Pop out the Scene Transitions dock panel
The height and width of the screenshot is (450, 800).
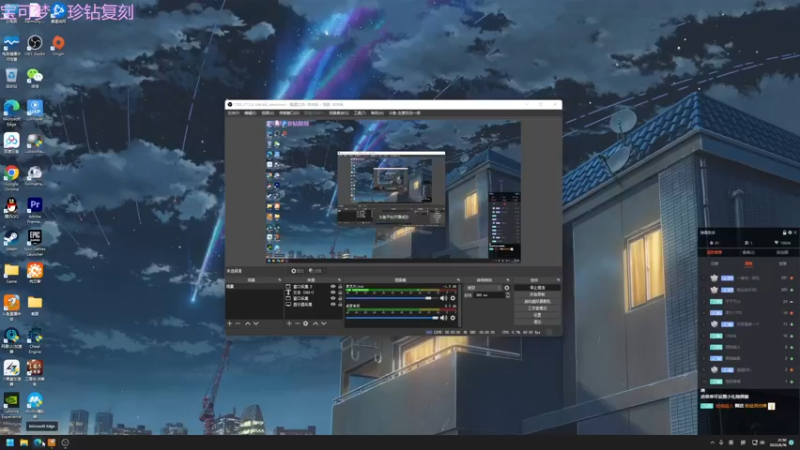point(508,280)
